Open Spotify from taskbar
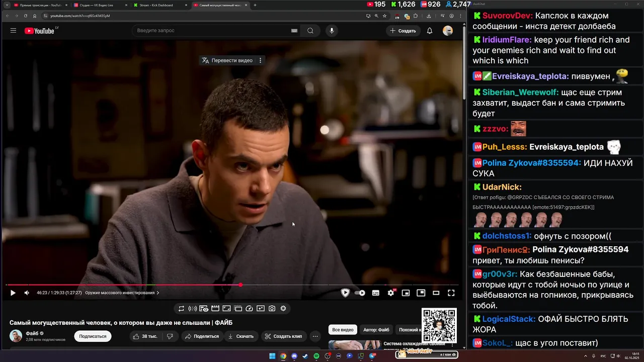 click(316, 356)
